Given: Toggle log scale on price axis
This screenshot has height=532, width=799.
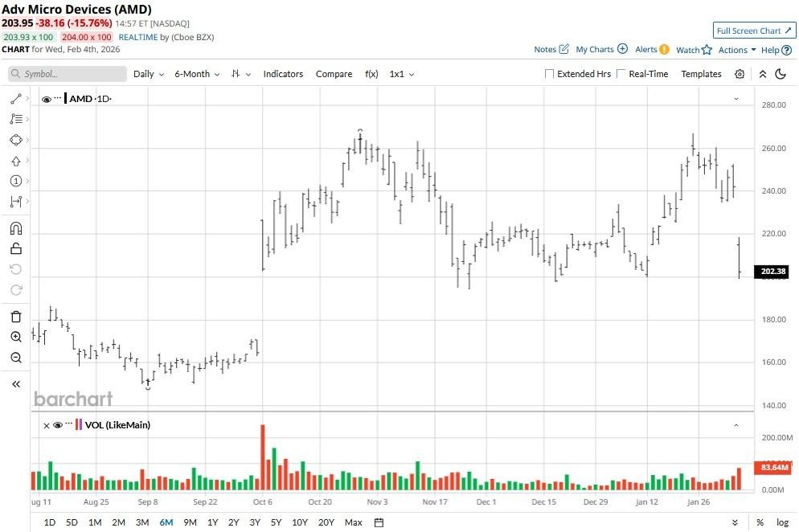Looking at the screenshot, I should (782, 522).
